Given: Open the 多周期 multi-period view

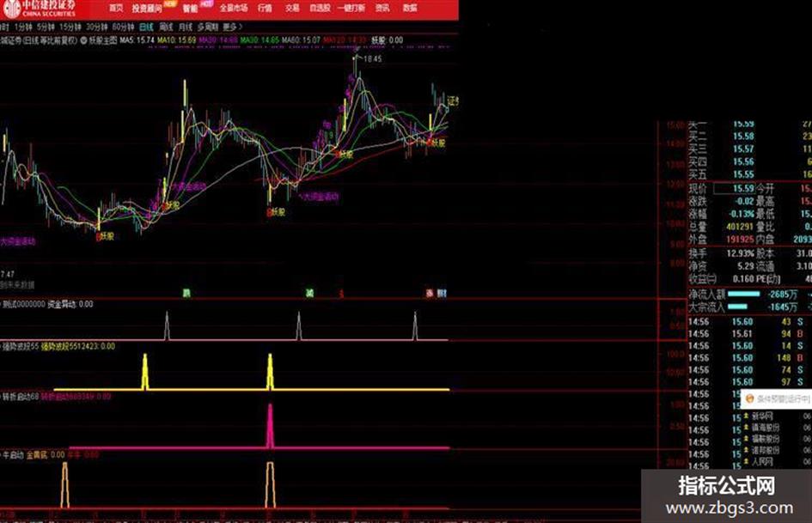Looking at the screenshot, I should click(x=207, y=27).
